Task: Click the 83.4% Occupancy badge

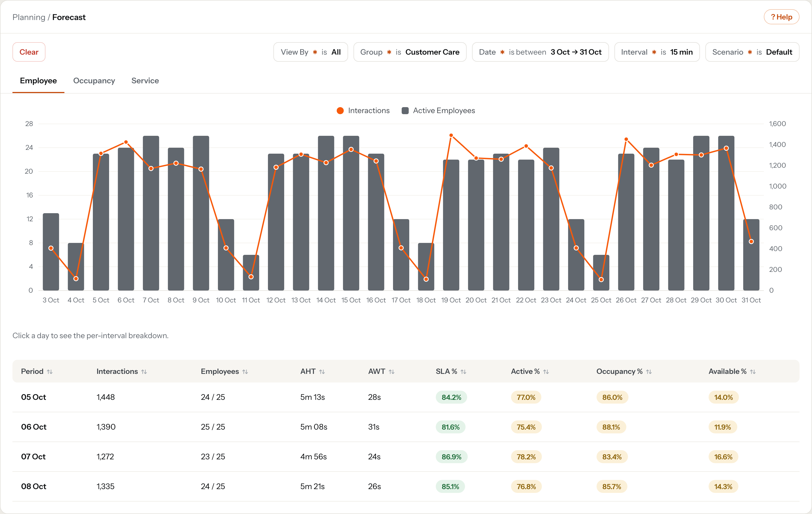Action: pyautogui.click(x=612, y=457)
